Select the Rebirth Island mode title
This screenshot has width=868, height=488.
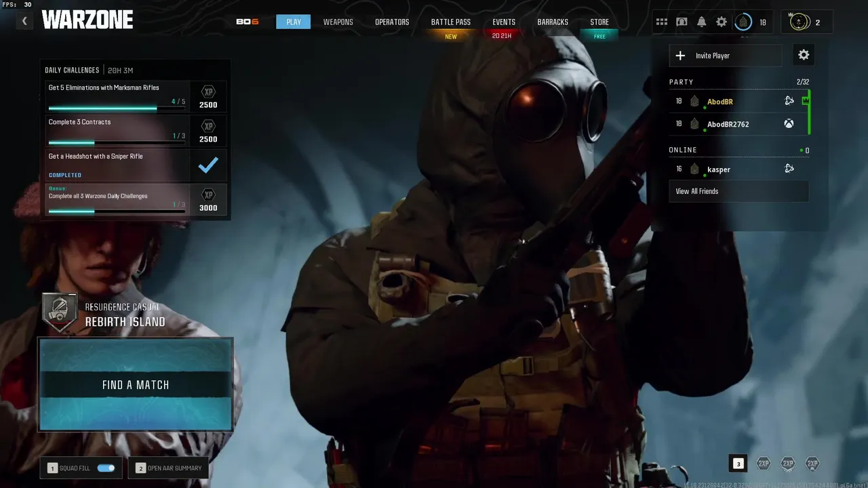click(x=125, y=322)
